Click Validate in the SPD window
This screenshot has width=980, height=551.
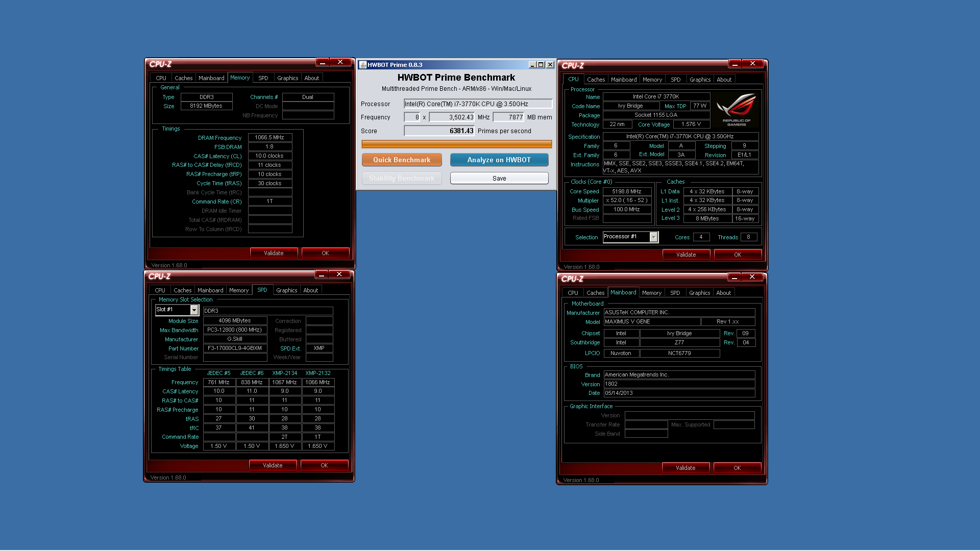[273, 466]
